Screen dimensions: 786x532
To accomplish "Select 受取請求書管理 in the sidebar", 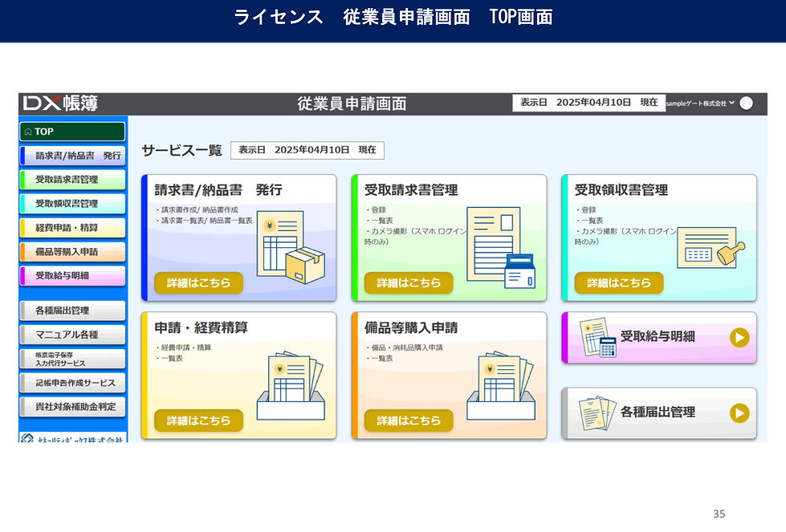I will coord(72,180).
